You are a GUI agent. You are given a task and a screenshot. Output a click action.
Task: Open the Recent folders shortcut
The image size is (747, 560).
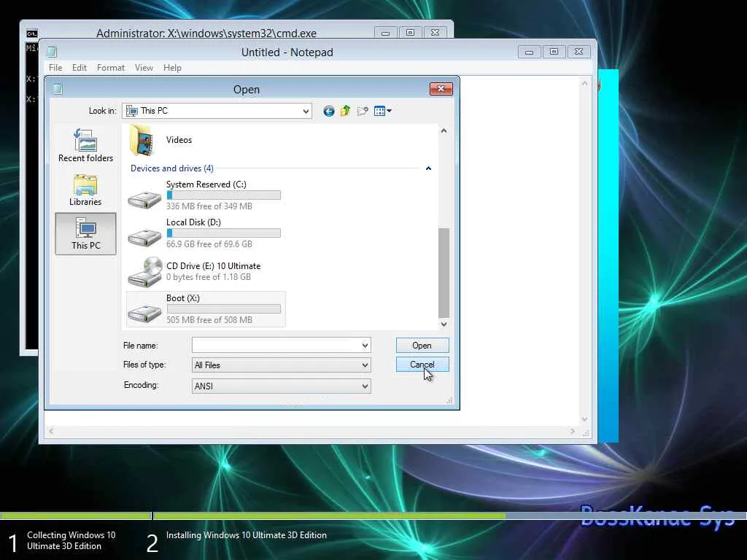click(86, 146)
